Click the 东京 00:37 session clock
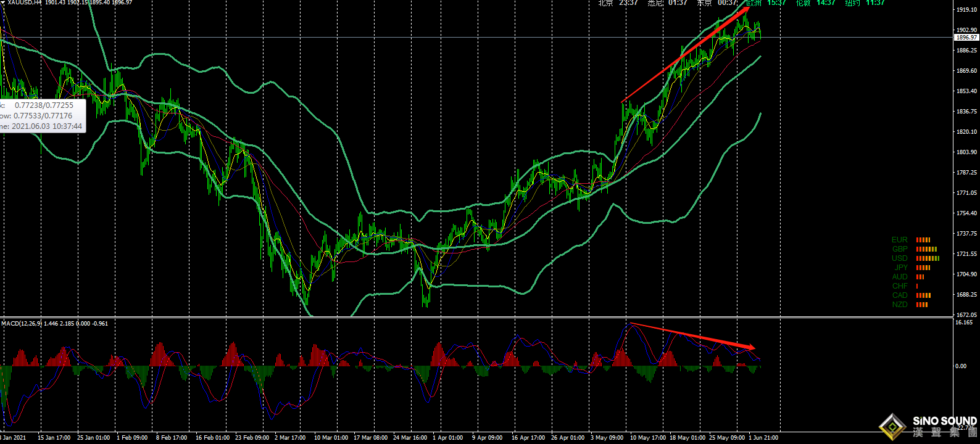 717,3
